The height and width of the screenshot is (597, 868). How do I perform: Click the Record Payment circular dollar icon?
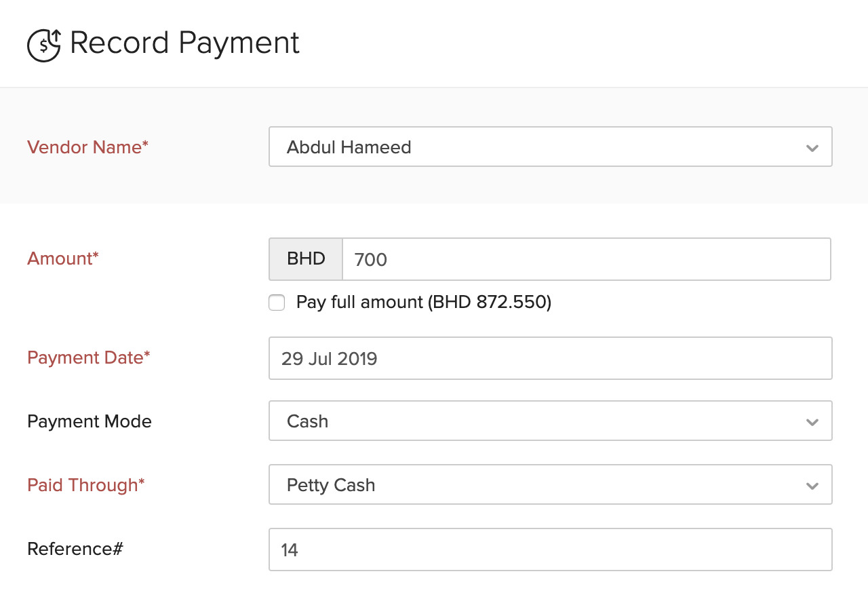click(x=43, y=43)
